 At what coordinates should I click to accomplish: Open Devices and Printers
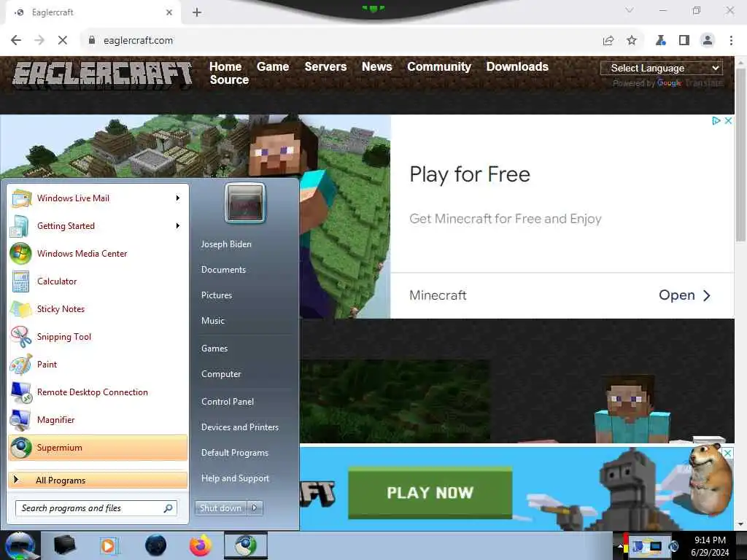(x=240, y=427)
